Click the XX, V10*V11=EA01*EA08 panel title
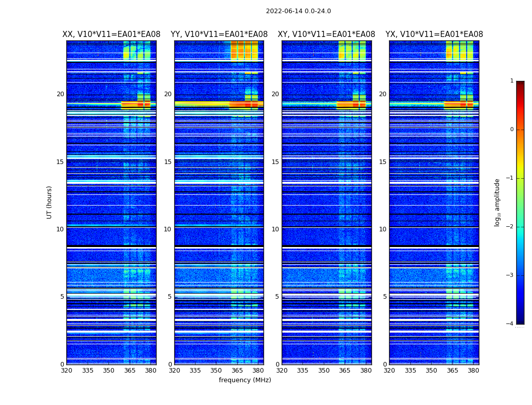This screenshot has width=532, height=405. coord(111,34)
